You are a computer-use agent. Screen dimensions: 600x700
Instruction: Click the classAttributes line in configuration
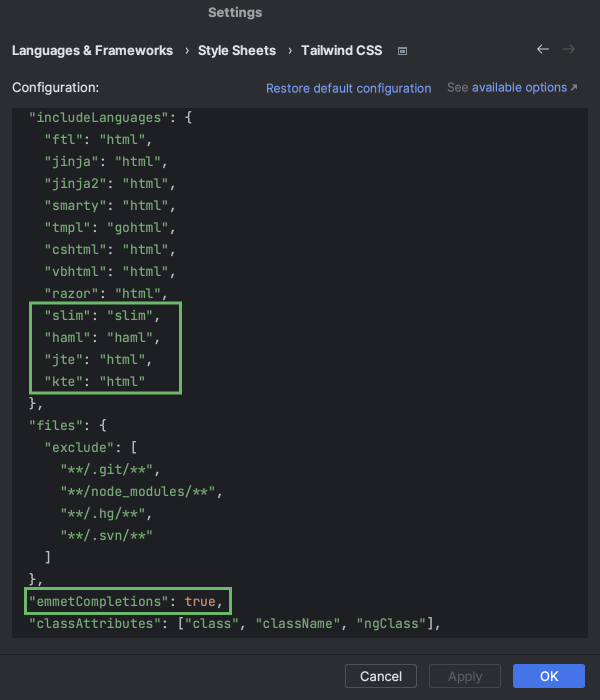click(x=234, y=623)
